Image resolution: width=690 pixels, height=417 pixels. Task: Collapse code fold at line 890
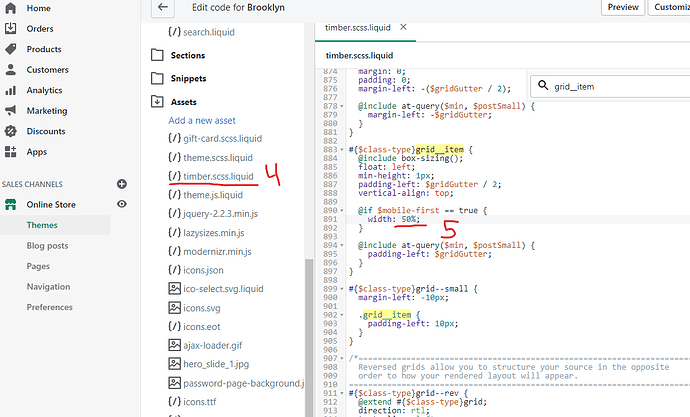342,210
